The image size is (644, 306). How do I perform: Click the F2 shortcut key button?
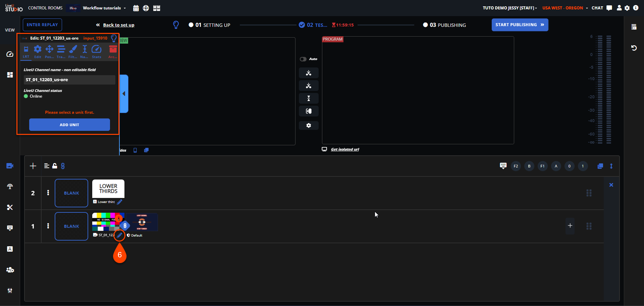pyautogui.click(x=516, y=166)
